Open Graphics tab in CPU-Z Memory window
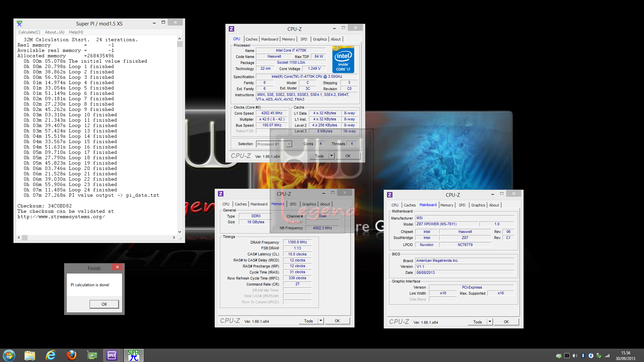The image size is (644, 362). click(x=309, y=204)
